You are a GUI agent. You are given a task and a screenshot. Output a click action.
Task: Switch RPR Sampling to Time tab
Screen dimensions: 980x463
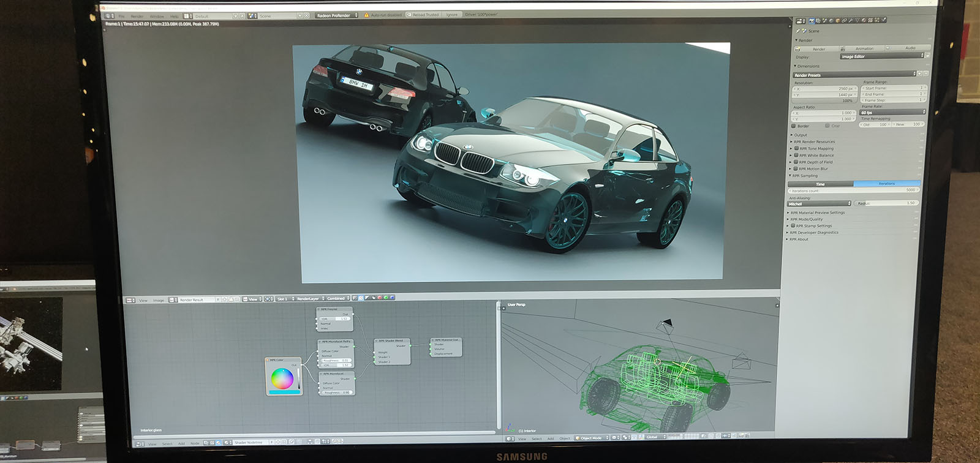coord(820,184)
